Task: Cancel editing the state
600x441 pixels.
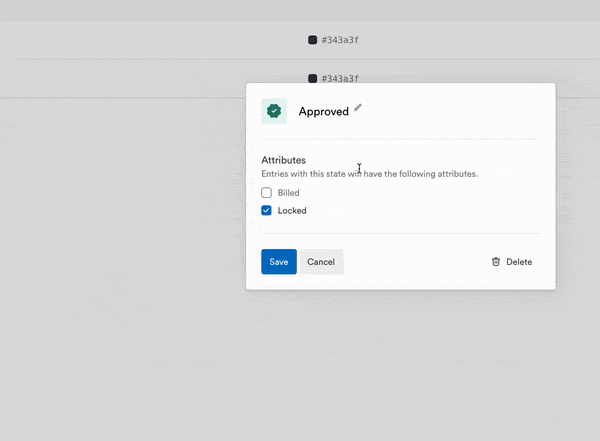Action: [x=321, y=262]
